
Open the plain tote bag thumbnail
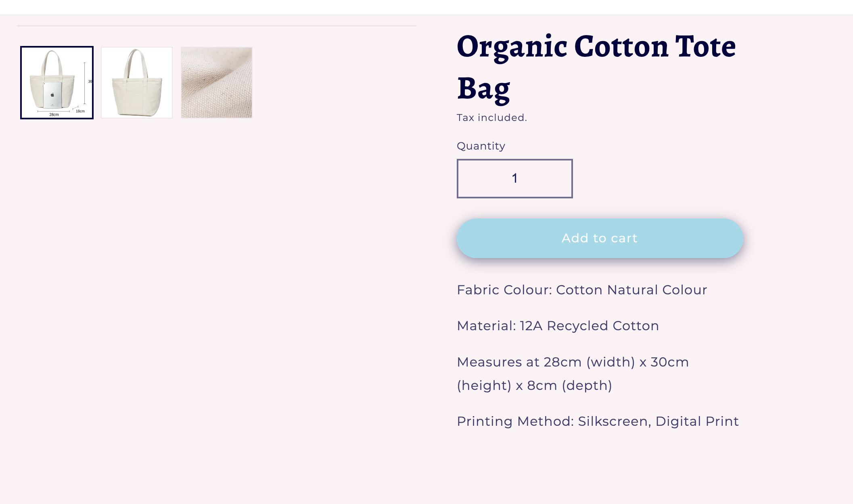tap(137, 83)
